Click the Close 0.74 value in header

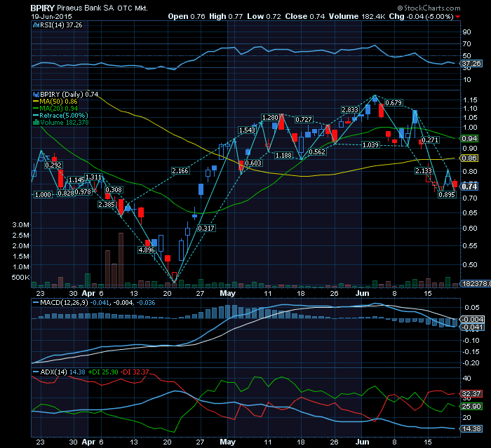tap(305, 16)
